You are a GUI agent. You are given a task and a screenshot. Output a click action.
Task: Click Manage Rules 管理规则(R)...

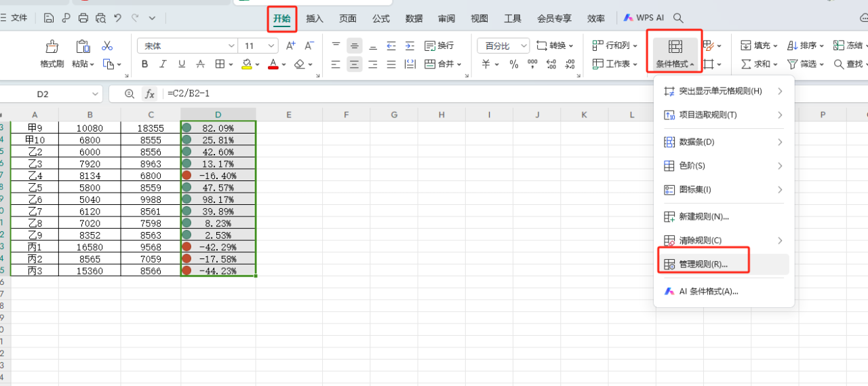pos(724,264)
